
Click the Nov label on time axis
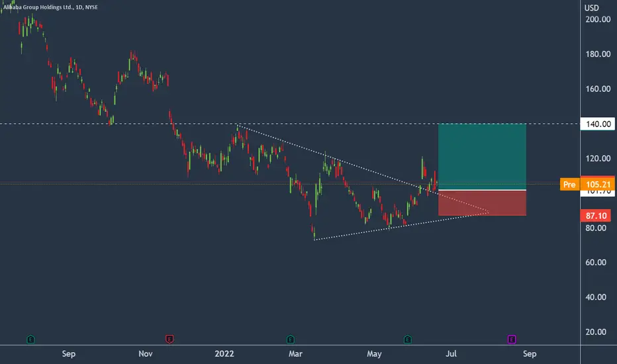coord(146,354)
